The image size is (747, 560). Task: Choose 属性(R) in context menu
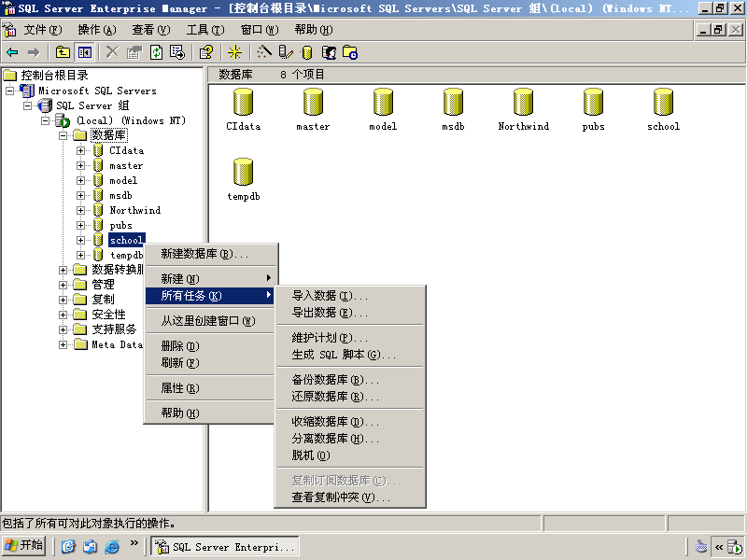pyautogui.click(x=209, y=388)
